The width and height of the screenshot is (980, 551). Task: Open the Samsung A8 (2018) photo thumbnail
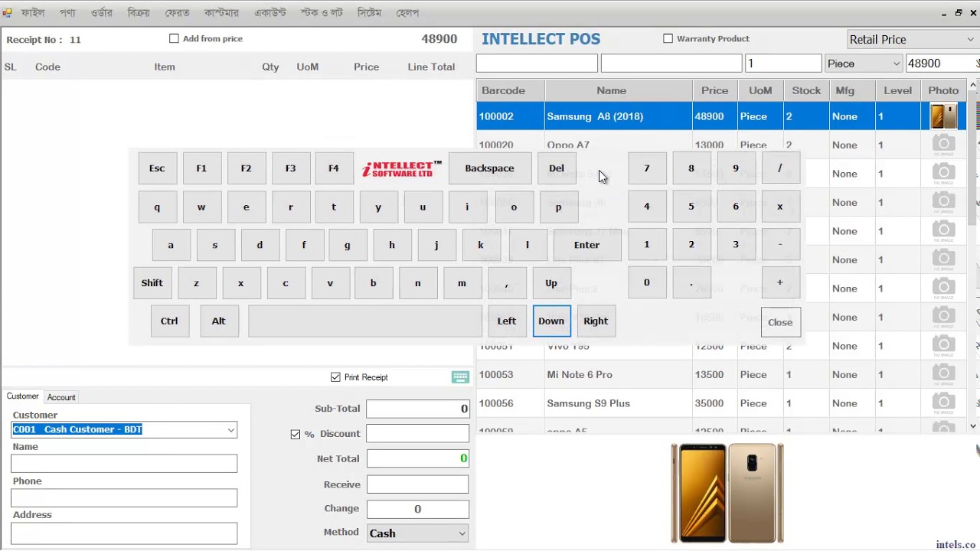click(943, 116)
